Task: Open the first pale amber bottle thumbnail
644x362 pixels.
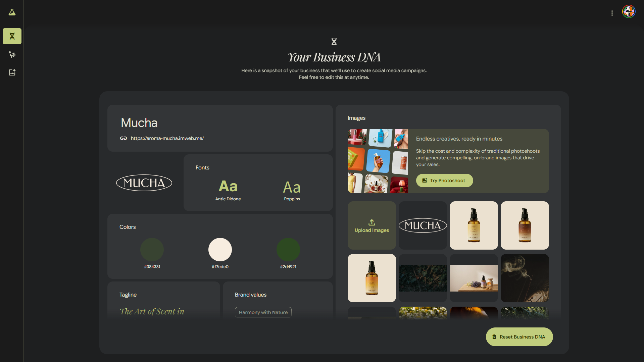Action: pyautogui.click(x=474, y=225)
